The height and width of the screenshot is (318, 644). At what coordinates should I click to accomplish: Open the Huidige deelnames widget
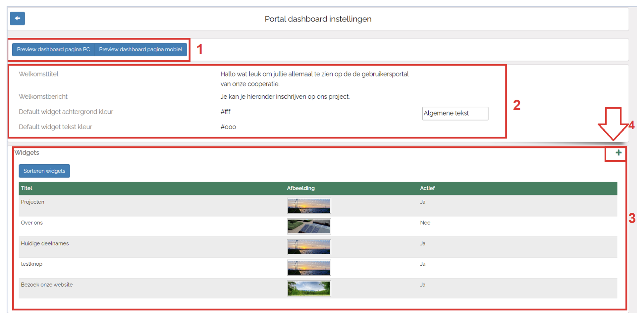tap(45, 243)
